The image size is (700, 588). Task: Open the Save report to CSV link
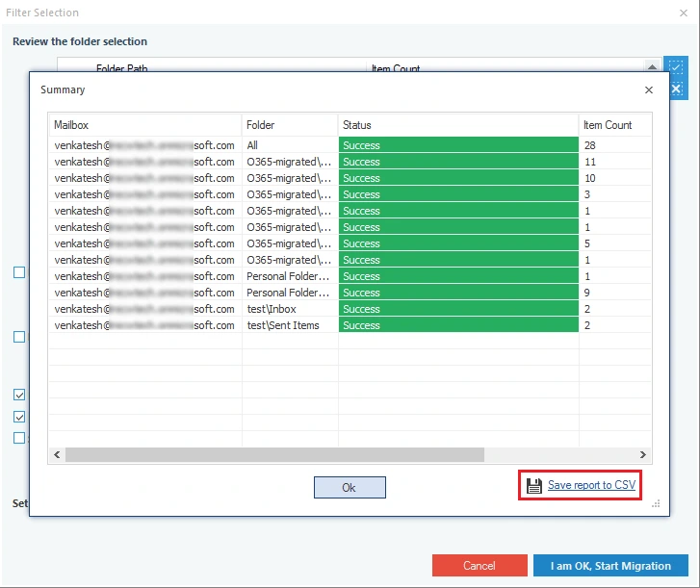point(591,485)
